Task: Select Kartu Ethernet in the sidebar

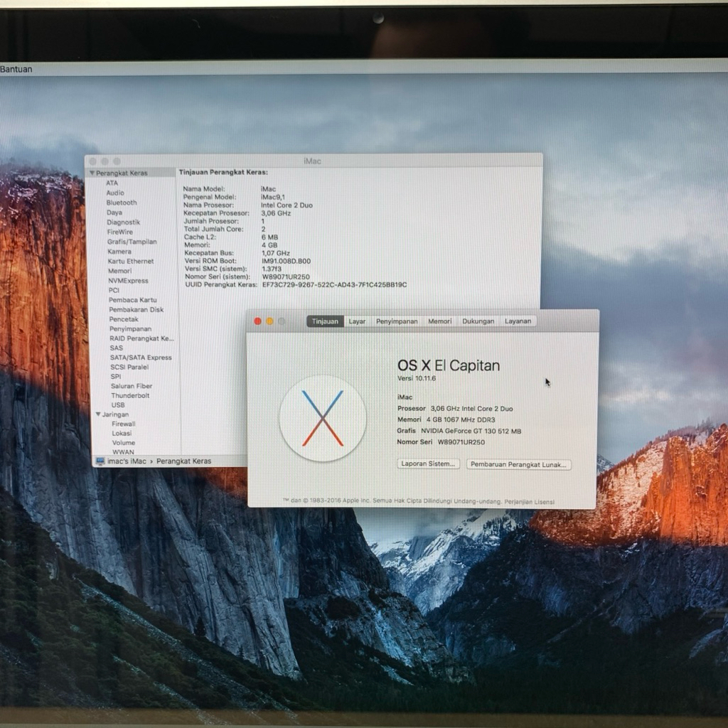Action: tap(131, 261)
